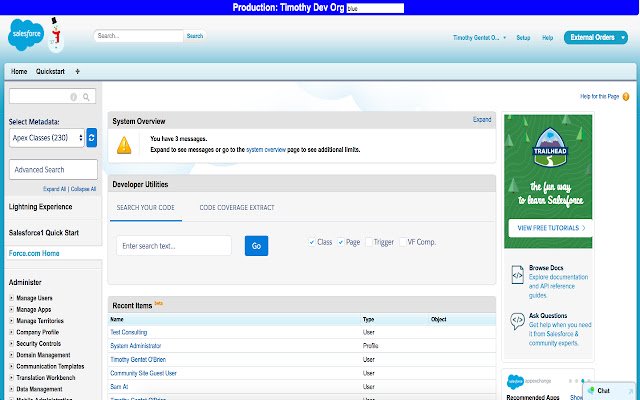Switch to SEARCH YOUR CODE tab
Image resolution: width=640 pixels, height=400 pixels.
coord(146,208)
